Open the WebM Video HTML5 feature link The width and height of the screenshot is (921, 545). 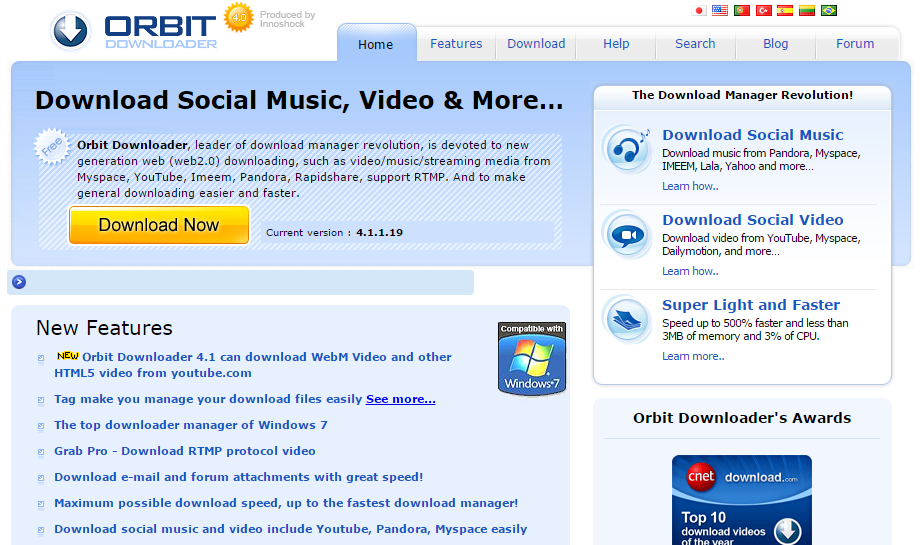coord(253,365)
